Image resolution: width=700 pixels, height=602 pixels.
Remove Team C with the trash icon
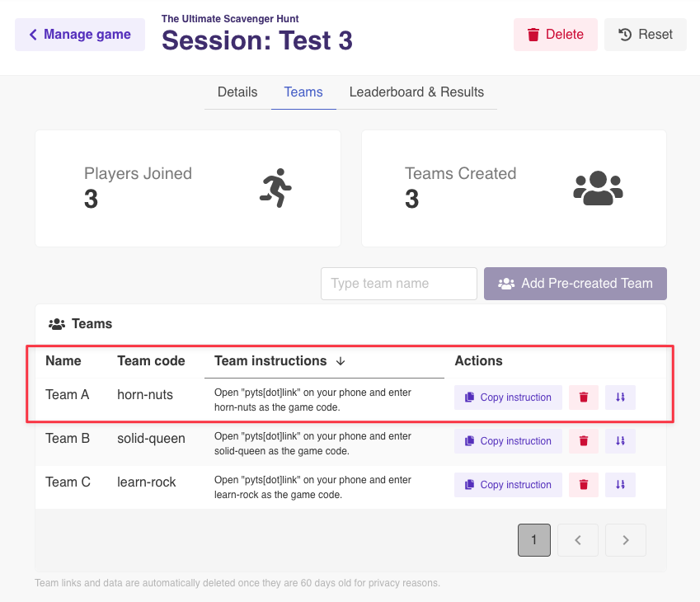pos(583,484)
